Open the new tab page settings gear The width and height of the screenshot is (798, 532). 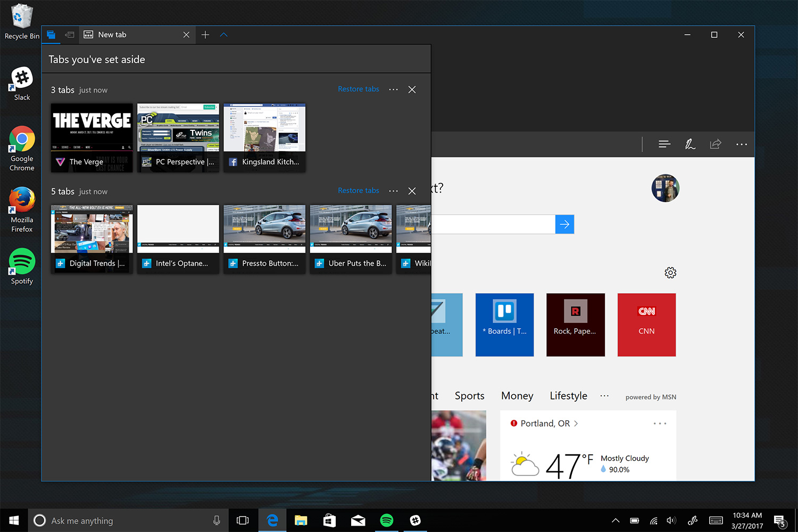click(x=670, y=272)
